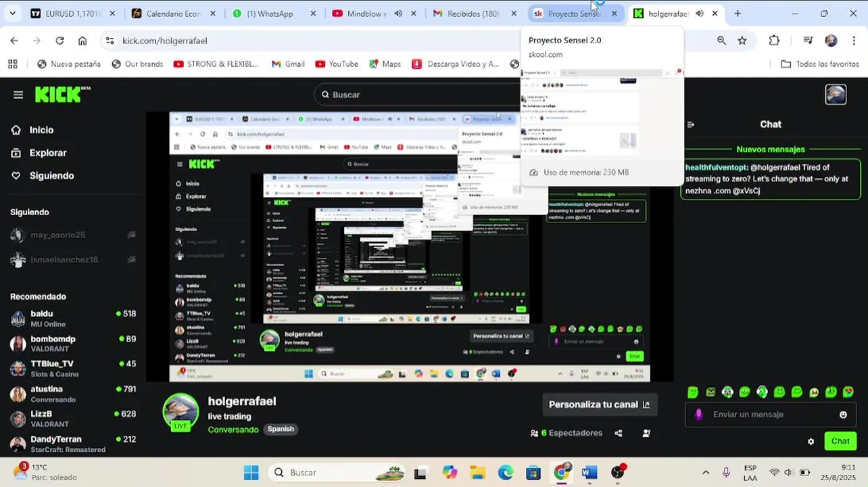868x487 pixels.
Task: Open File Explorer from the taskbar
Action: point(477,472)
